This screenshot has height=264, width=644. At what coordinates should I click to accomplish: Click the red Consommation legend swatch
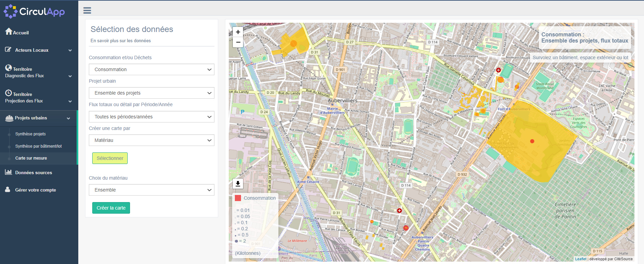238,198
